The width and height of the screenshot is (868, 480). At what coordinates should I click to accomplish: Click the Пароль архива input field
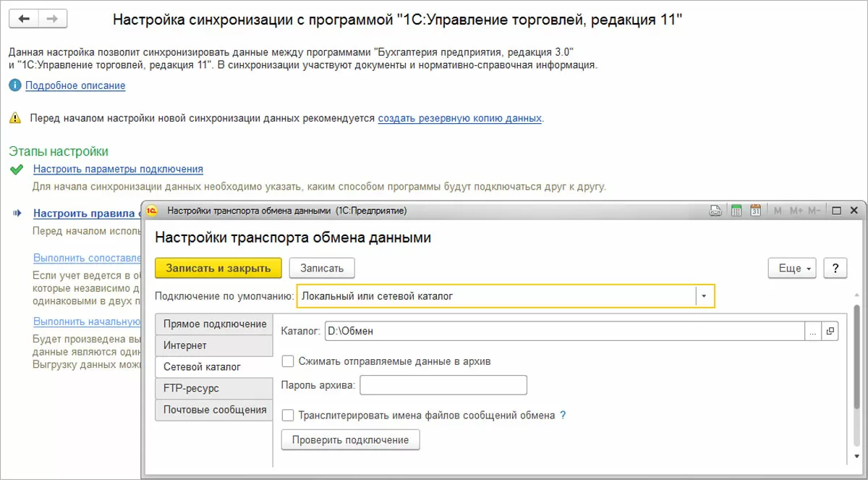tap(443, 385)
